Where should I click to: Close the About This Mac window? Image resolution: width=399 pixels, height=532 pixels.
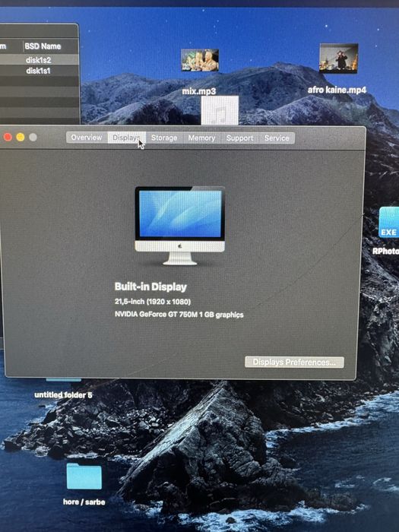point(8,137)
